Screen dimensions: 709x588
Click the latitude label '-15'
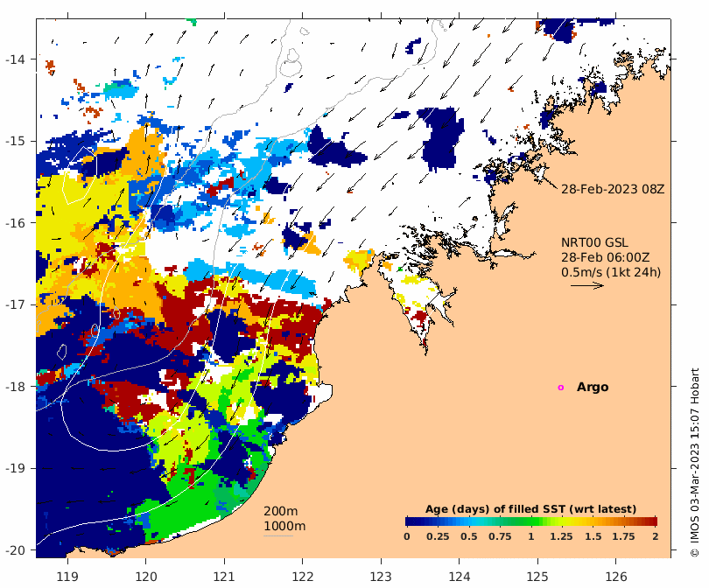tap(15, 141)
